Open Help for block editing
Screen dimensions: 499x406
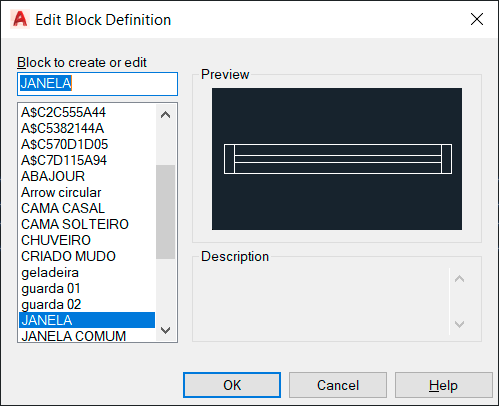(x=444, y=385)
